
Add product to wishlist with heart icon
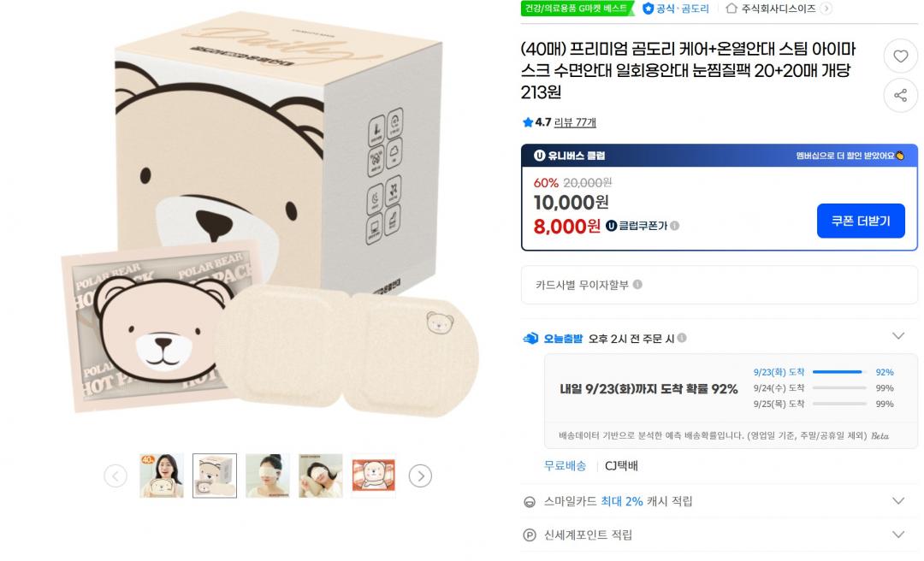point(900,56)
